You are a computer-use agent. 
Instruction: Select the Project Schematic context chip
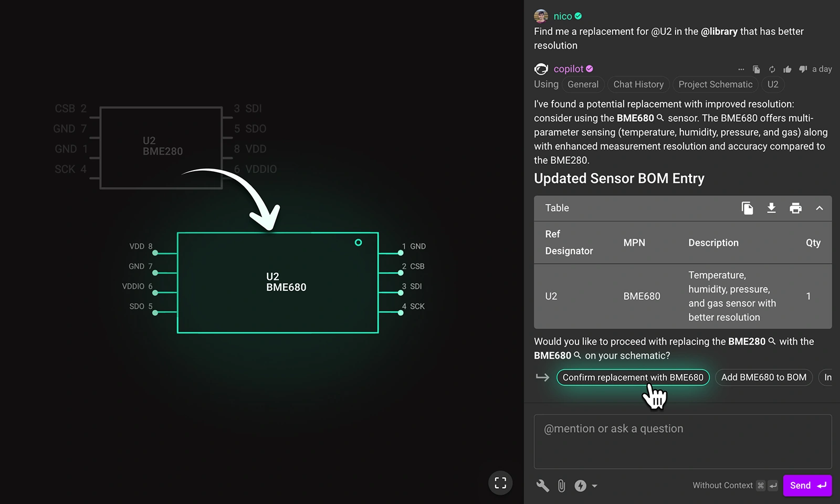715,85
